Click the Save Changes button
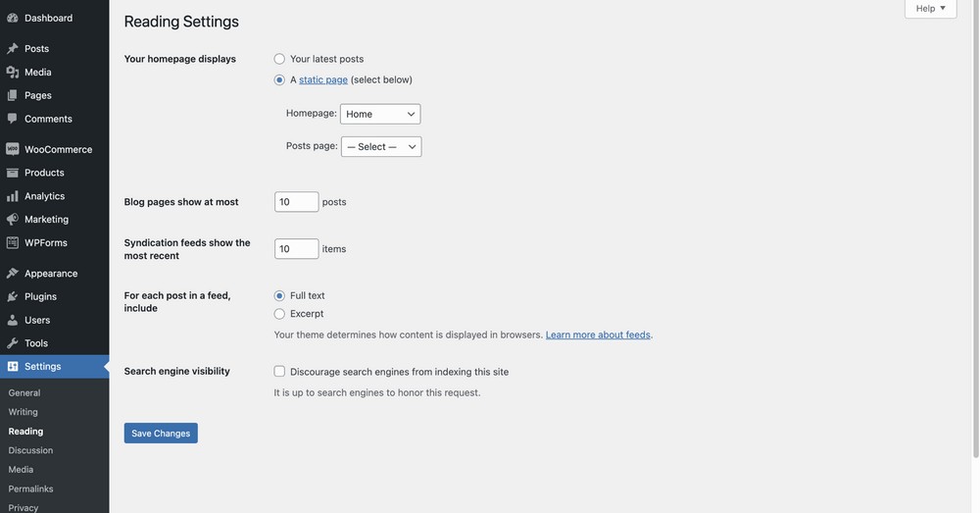 161,434
